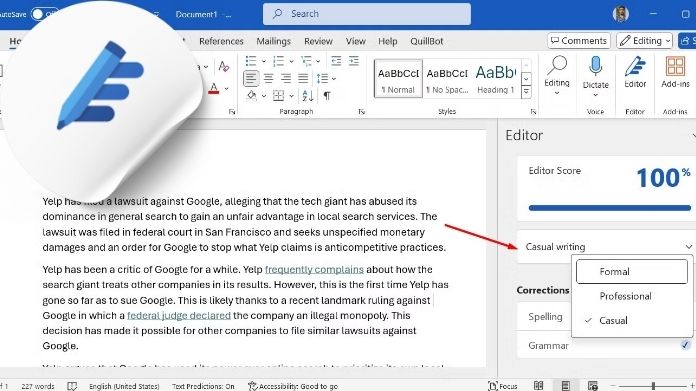Switch to Focus mode
This screenshot has width=696, height=391.
click(x=503, y=386)
